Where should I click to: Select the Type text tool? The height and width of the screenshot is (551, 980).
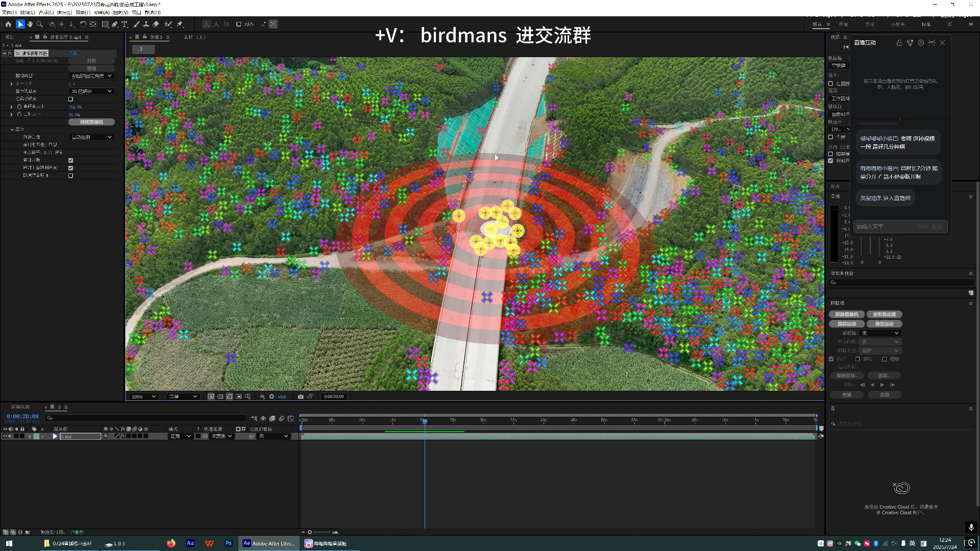tap(124, 24)
